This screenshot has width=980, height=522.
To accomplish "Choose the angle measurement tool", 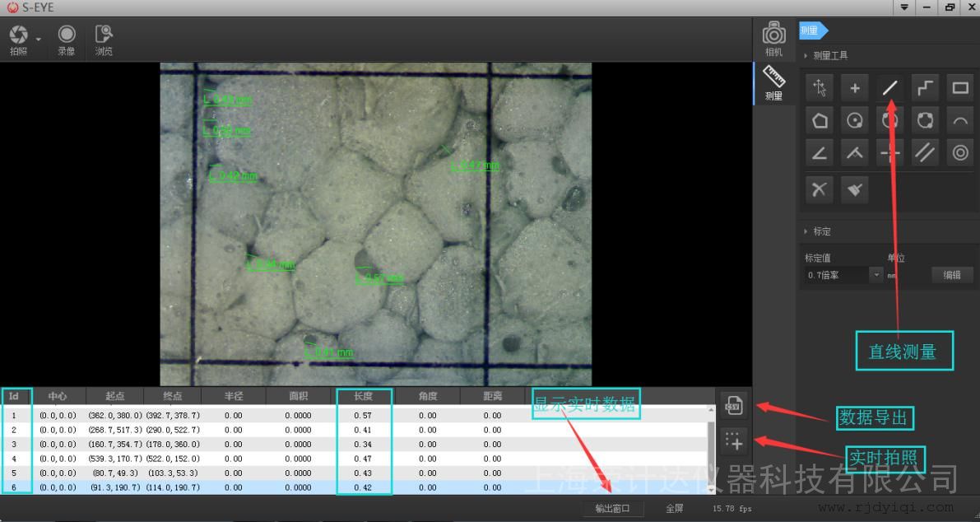I will (820, 153).
